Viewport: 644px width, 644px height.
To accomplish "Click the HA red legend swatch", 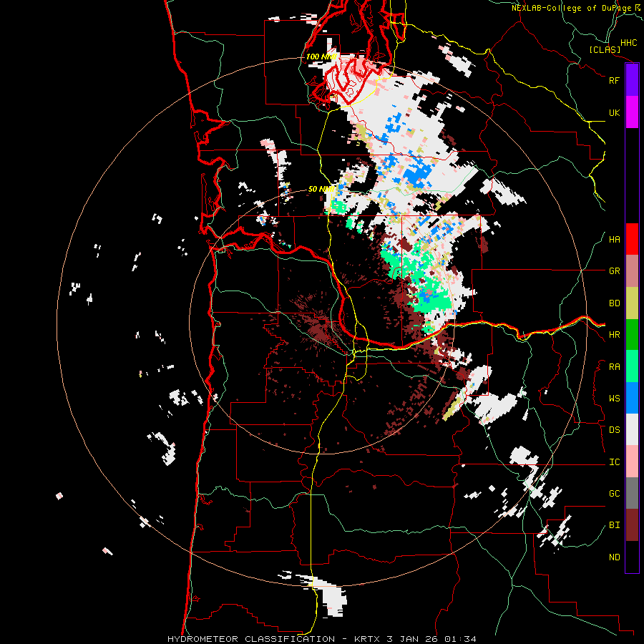I will pos(632,239).
